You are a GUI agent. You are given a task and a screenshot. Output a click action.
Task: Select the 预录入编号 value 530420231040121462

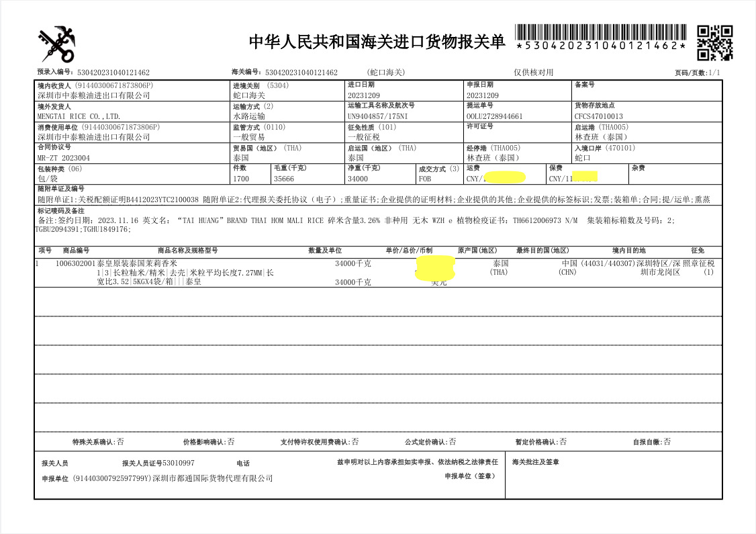113,73
